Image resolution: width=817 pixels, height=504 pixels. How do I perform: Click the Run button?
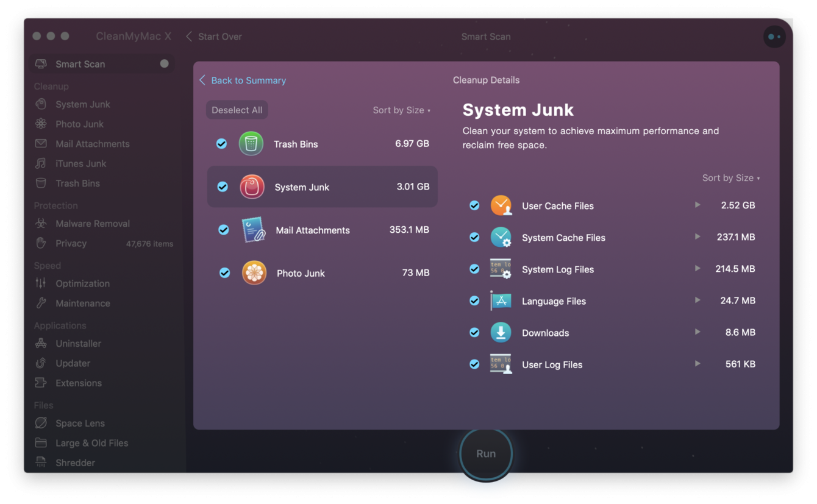pyautogui.click(x=486, y=454)
